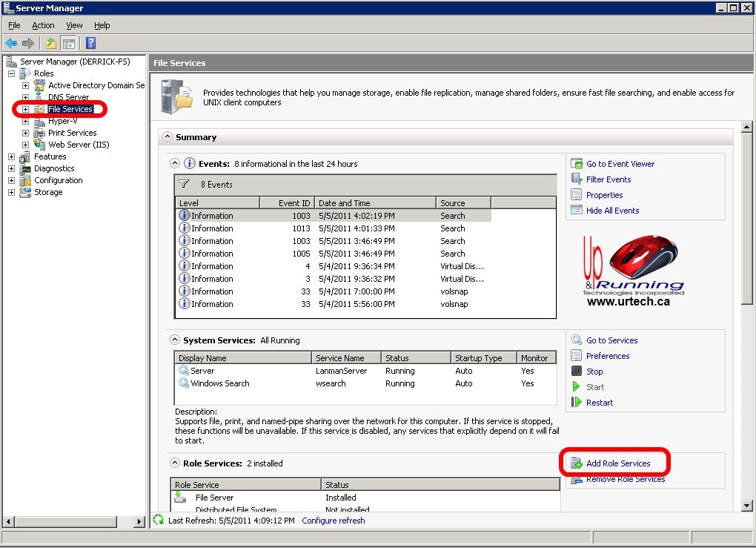Open the View menu
The width and height of the screenshot is (756, 548).
coord(74,25)
